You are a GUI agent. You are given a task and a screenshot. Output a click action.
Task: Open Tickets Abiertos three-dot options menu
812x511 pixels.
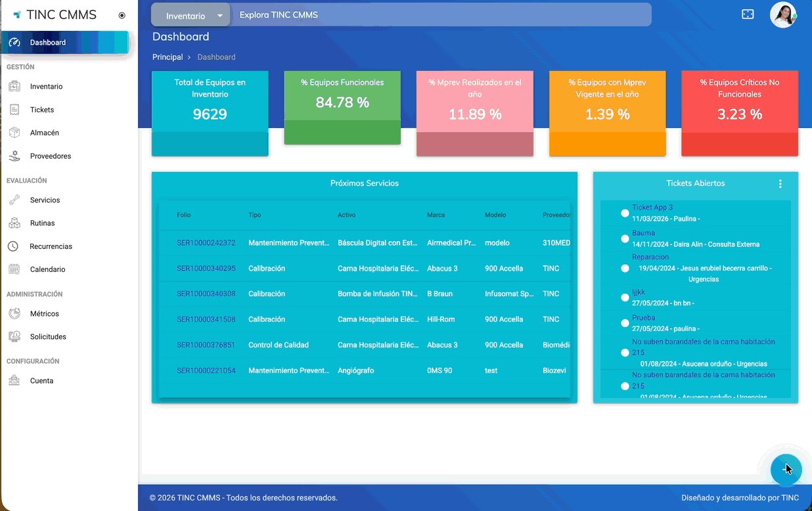coord(780,184)
